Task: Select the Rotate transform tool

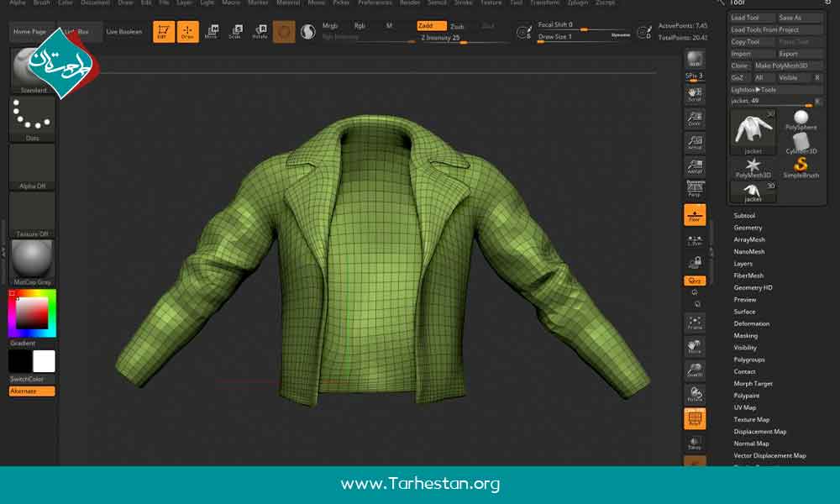Action: pyautogui.click(x=260, y=32)
